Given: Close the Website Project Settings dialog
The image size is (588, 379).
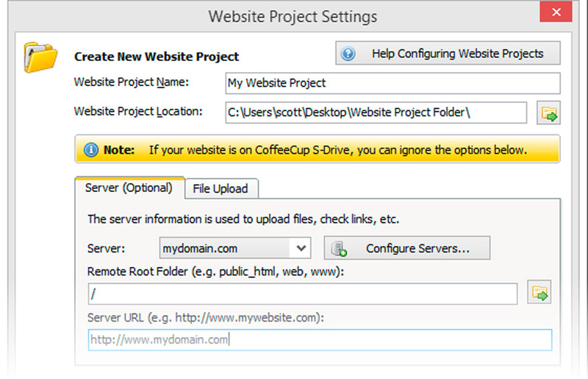Looking at the screenshot, I should pyautogui.click(x=556, y=12).
